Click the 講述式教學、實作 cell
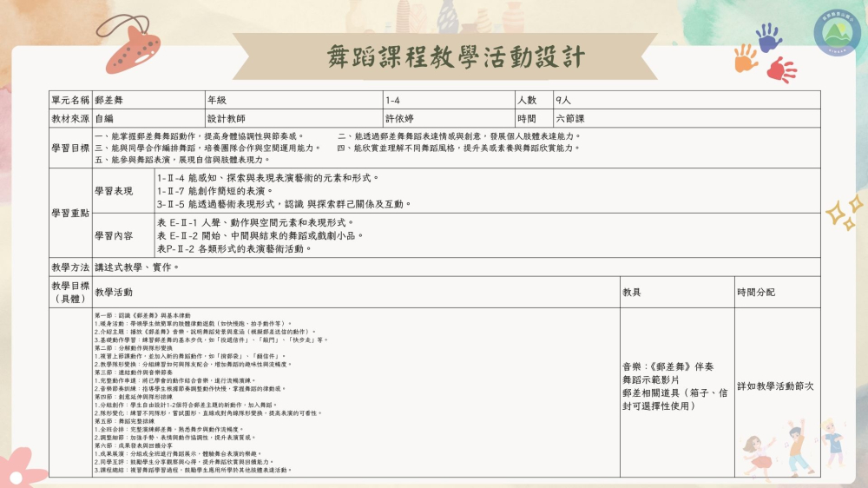 (457, 267)
